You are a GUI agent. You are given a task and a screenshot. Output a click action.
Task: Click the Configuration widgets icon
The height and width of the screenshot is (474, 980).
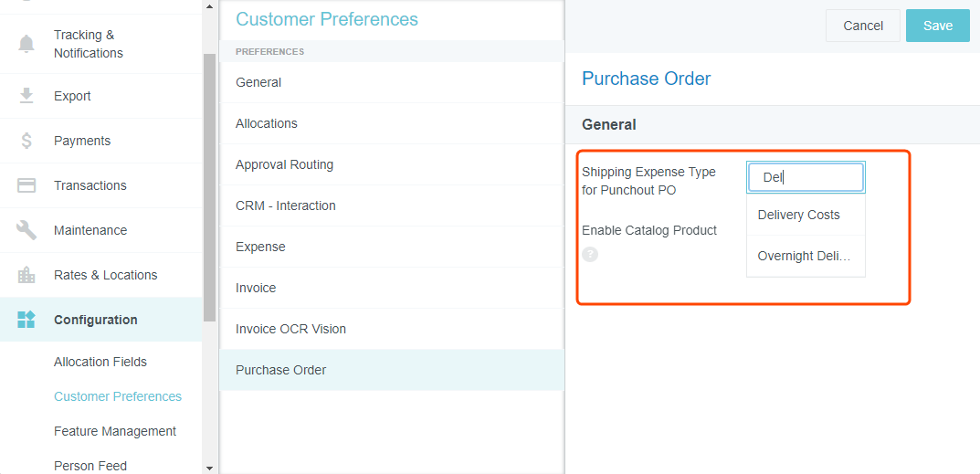[26, 320]
